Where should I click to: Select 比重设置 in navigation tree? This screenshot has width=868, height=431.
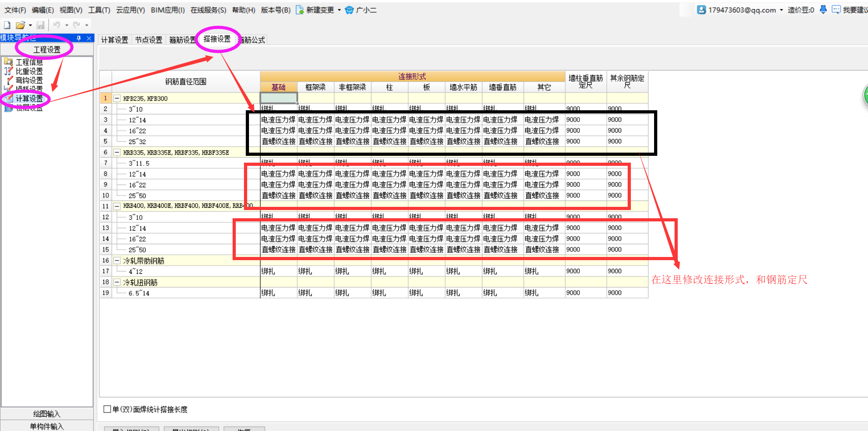pyautogui.click(x=29, y=71)
